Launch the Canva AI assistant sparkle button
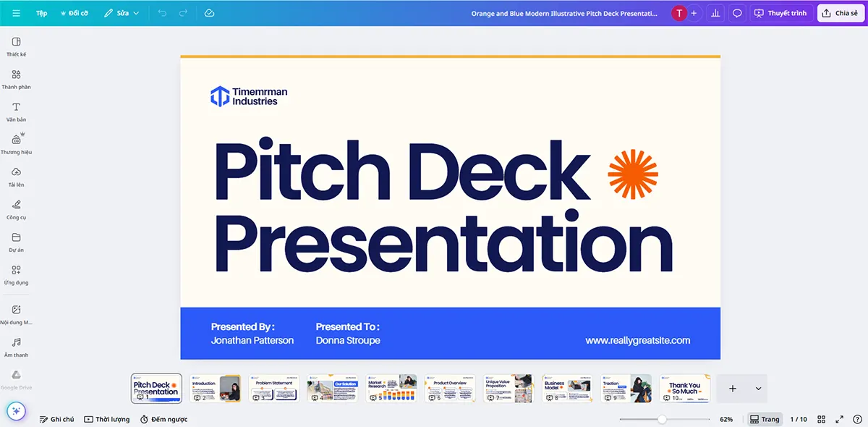 (x=16, y=411)
